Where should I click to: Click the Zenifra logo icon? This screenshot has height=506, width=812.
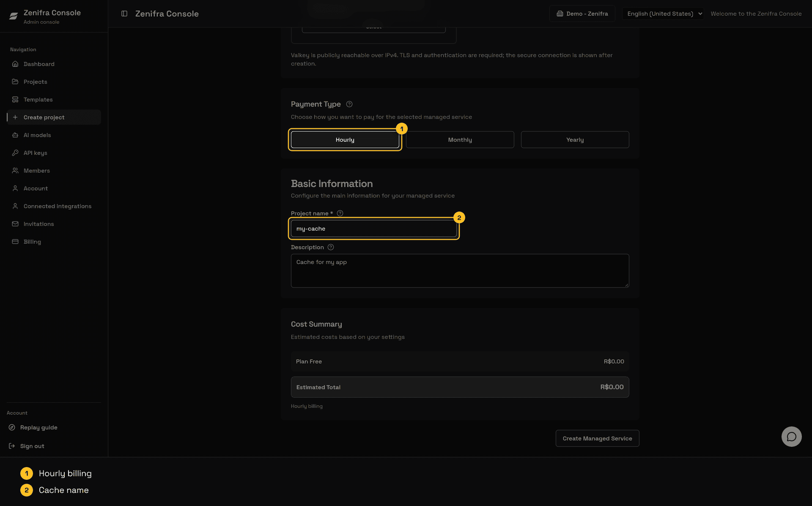(x=14, y=16)
